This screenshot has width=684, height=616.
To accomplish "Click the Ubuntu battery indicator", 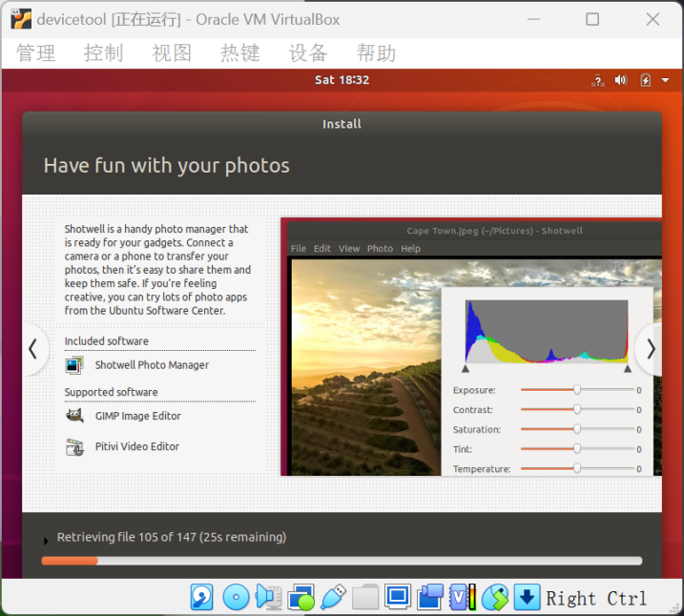I will point(645,80).
